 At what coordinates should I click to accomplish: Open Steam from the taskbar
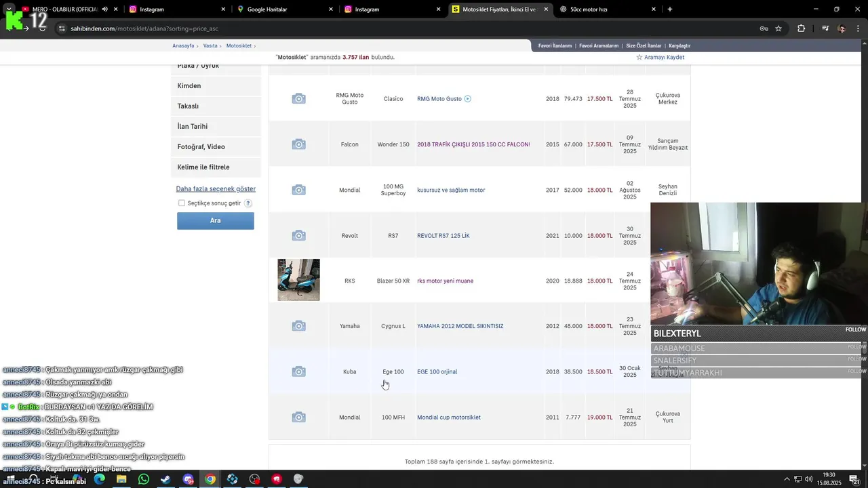point(165,479)
